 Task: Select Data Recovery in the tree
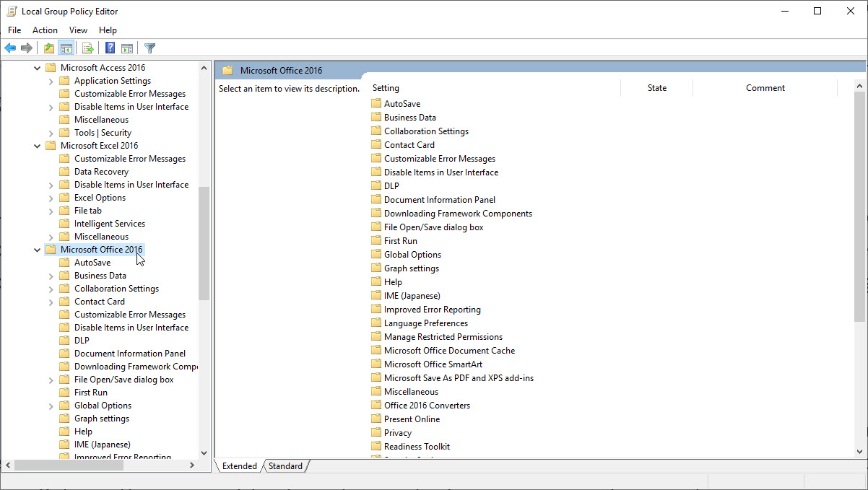[x=101, y=172]
